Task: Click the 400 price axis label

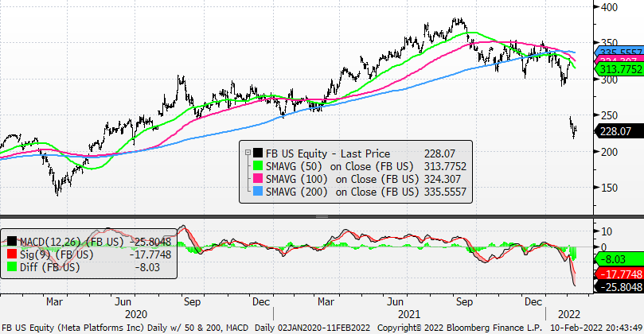Action: coord(609,7)
